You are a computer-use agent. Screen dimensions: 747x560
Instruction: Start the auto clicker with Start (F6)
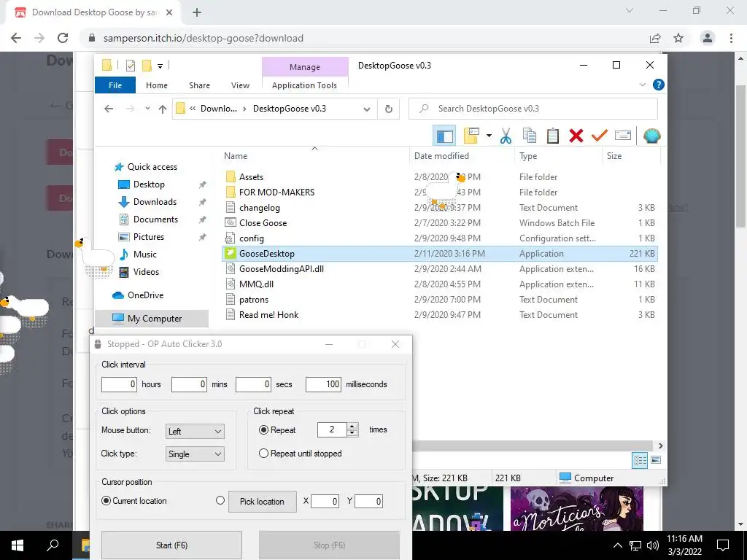click(171, 545)
